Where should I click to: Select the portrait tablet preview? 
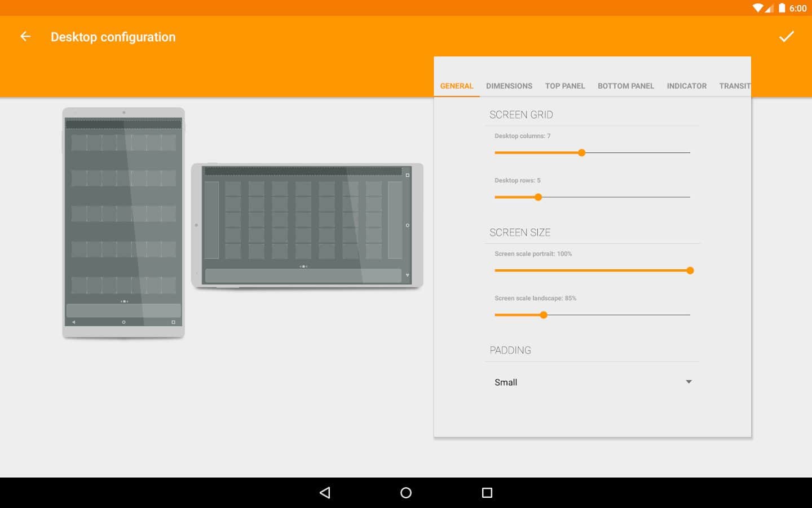[123, 222]
